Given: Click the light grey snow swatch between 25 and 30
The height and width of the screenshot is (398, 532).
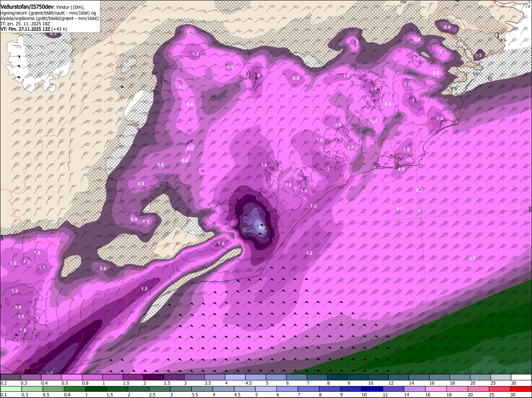Looking at the screenshot, I should 501,377.
